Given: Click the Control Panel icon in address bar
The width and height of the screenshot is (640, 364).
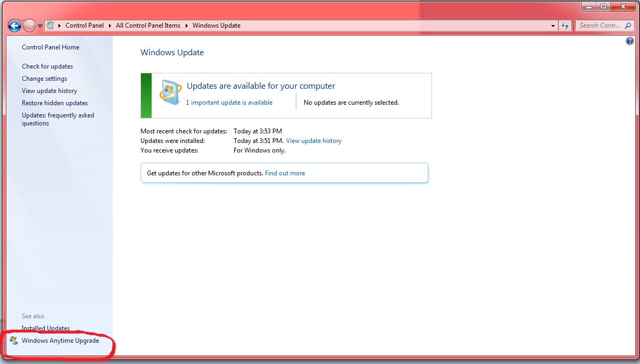Looking at the screenshot, I should coord(50,25).
